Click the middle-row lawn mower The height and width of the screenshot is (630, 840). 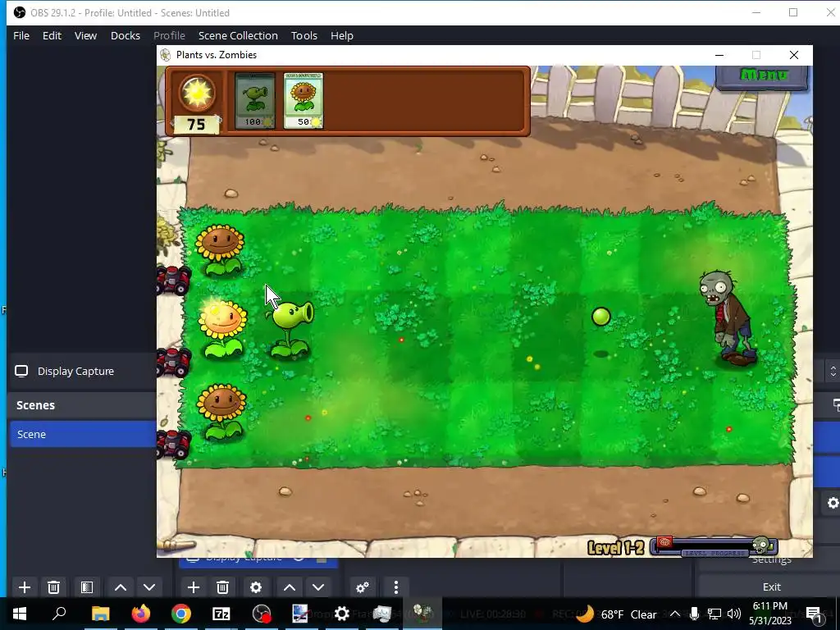click(x=173, y=362)
